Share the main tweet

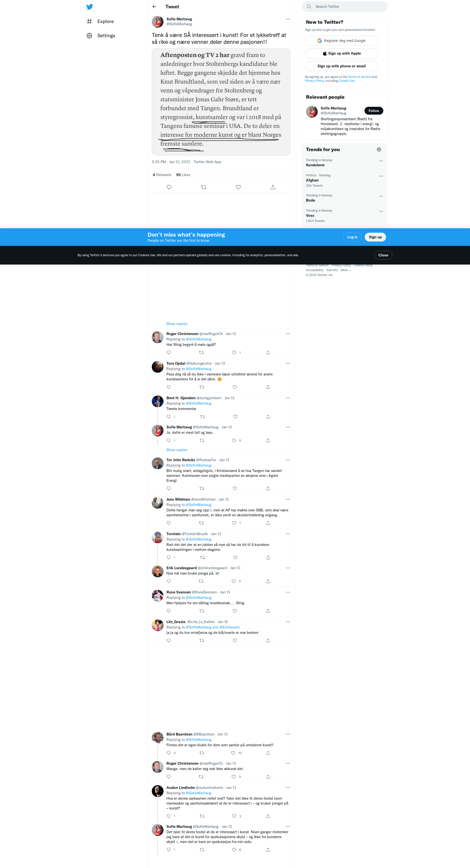[273, 187]
